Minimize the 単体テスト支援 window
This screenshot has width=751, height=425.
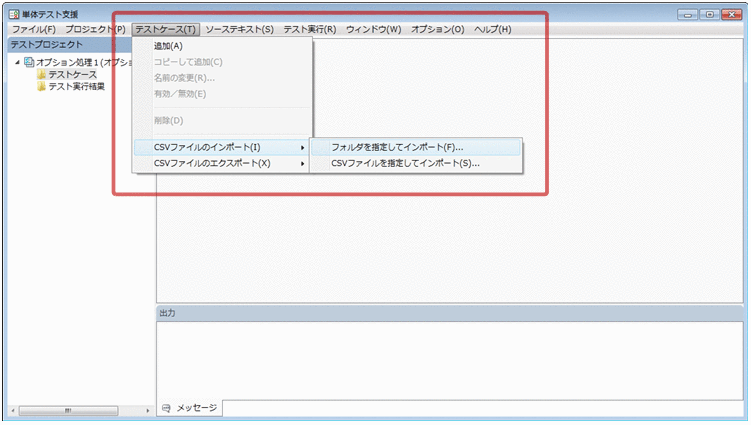pyautogui.click(x=687, y=15)
